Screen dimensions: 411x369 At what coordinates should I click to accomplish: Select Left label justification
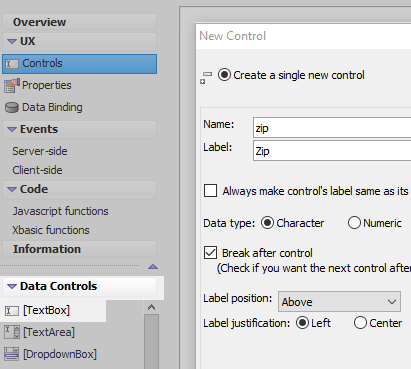(302, 323)
